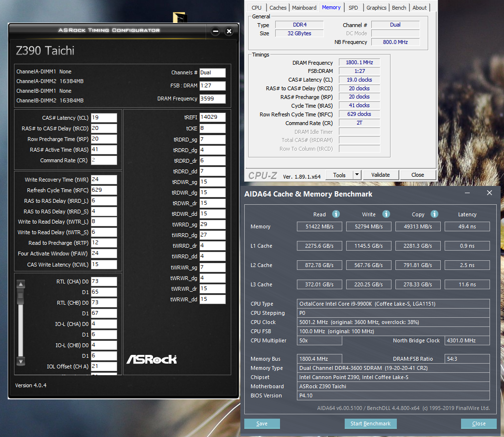504x437 pixels.
Task: Click the scrollbar thumb in Timing Configurator
Action: point(21,296)
